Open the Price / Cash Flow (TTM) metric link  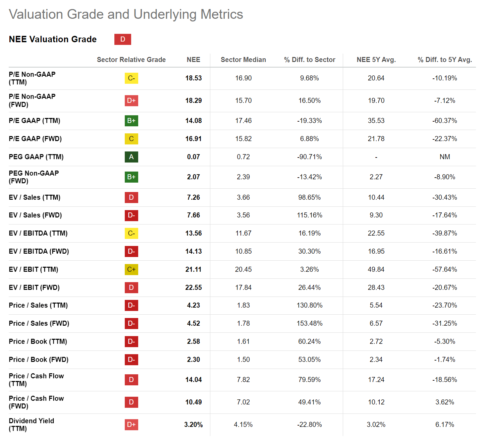[x=36, y=380]
